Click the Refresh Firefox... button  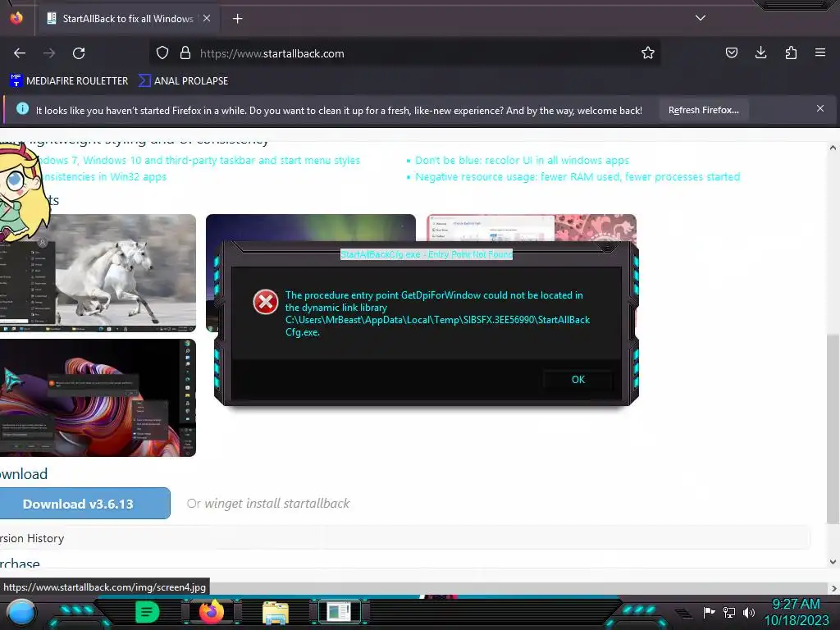[x=703, y=111]
